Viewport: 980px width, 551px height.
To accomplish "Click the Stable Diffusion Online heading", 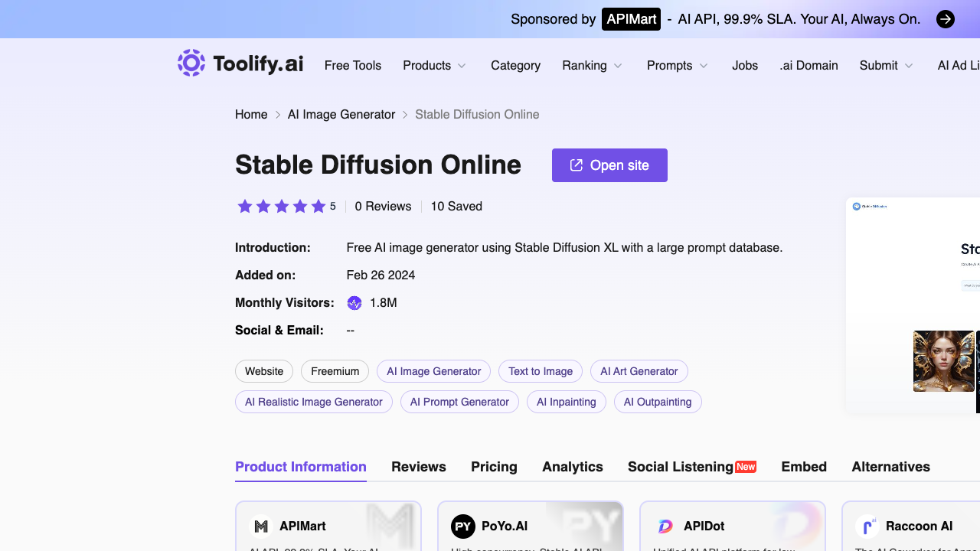I will click(378, 165).
